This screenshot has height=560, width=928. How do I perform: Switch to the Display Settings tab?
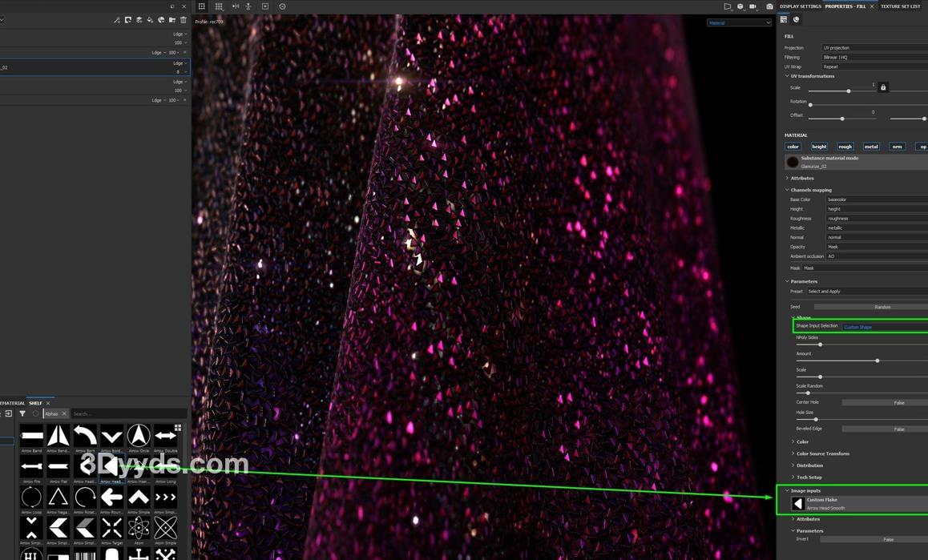coord(800,6)
